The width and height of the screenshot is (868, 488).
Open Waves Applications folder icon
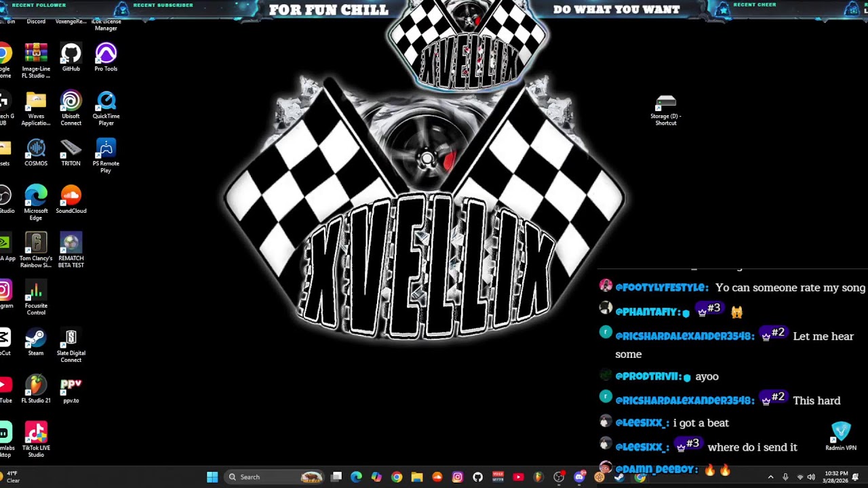pyautogui.click(x=36, y=108)
